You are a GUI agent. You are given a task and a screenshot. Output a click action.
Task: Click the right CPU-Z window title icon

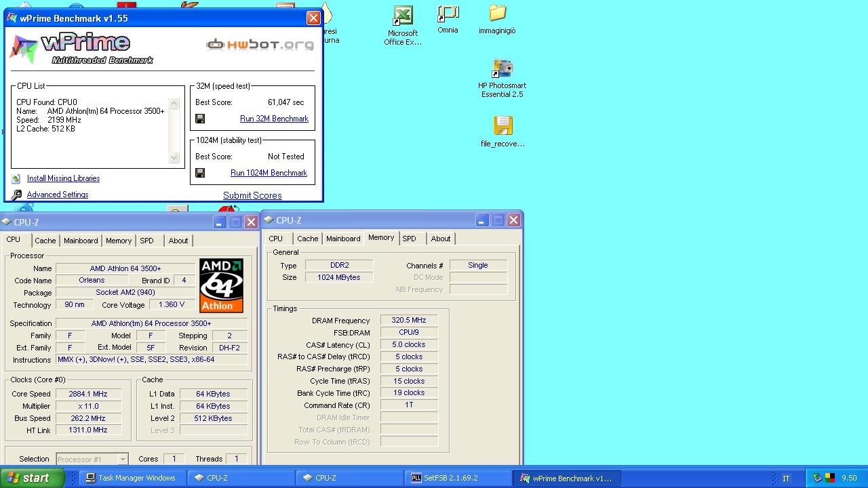[269, 220]
